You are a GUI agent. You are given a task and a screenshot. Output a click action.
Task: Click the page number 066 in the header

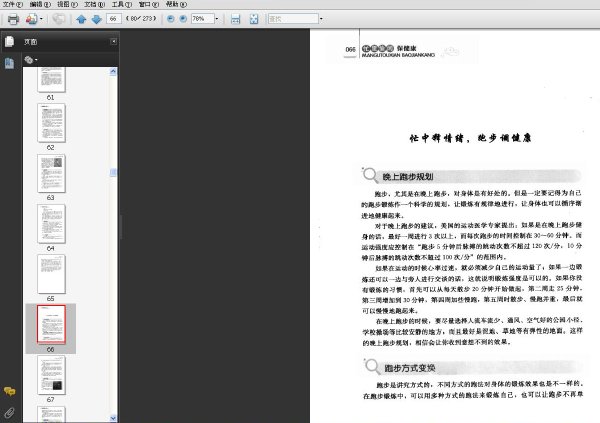click(350, 49)
